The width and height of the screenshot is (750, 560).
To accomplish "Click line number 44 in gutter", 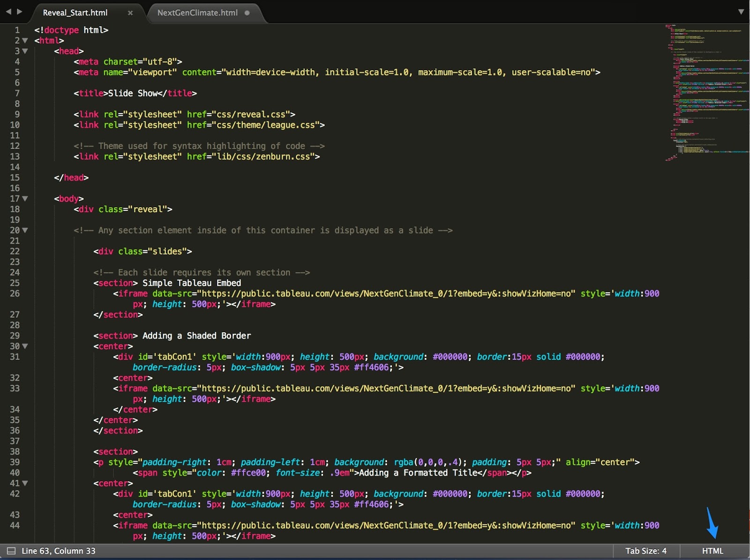I will (x=15, y=526).
